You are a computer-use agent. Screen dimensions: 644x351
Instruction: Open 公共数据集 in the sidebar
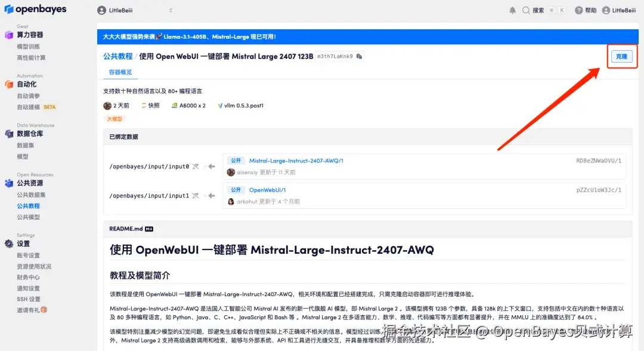[31, 195]
